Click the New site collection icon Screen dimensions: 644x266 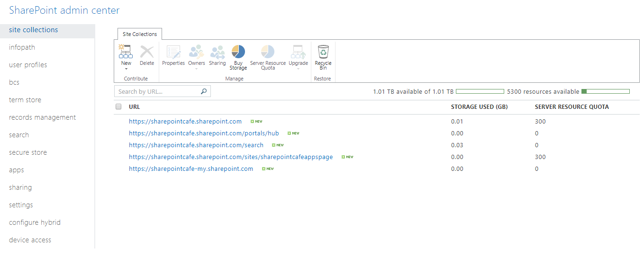pyautogui.click(x=126, y=52)
